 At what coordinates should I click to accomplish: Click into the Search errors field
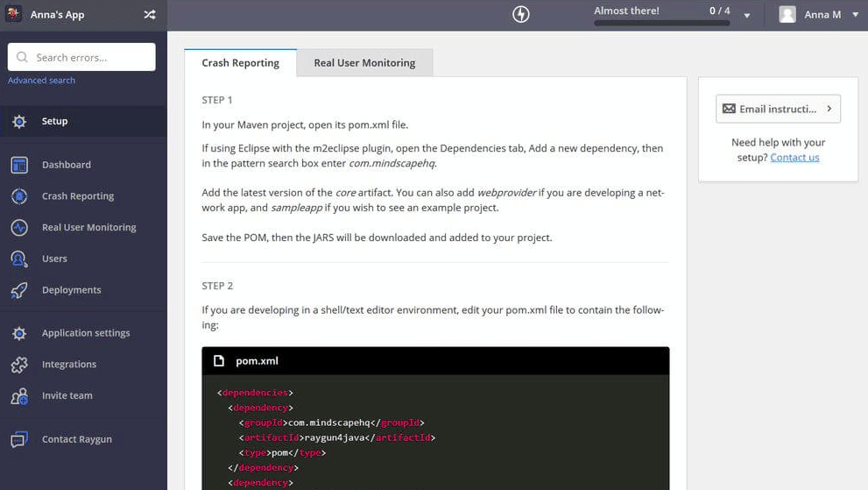[x=81, y=57]
